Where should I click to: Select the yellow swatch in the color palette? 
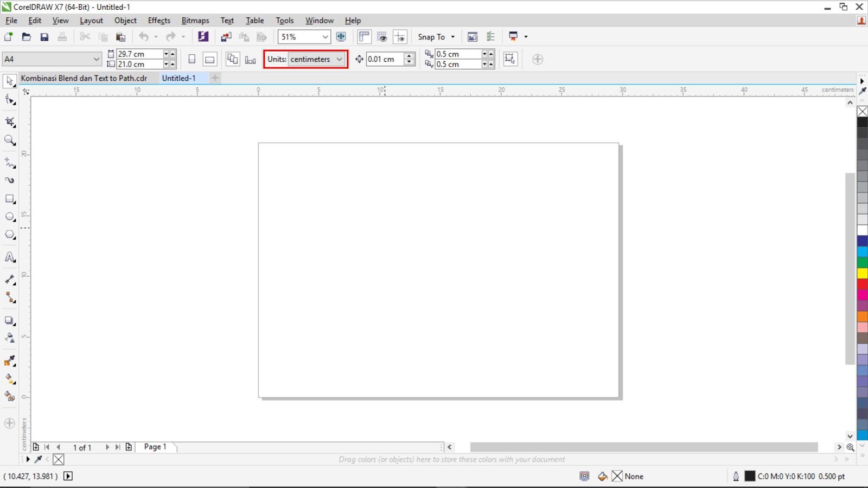click(862, 274)
